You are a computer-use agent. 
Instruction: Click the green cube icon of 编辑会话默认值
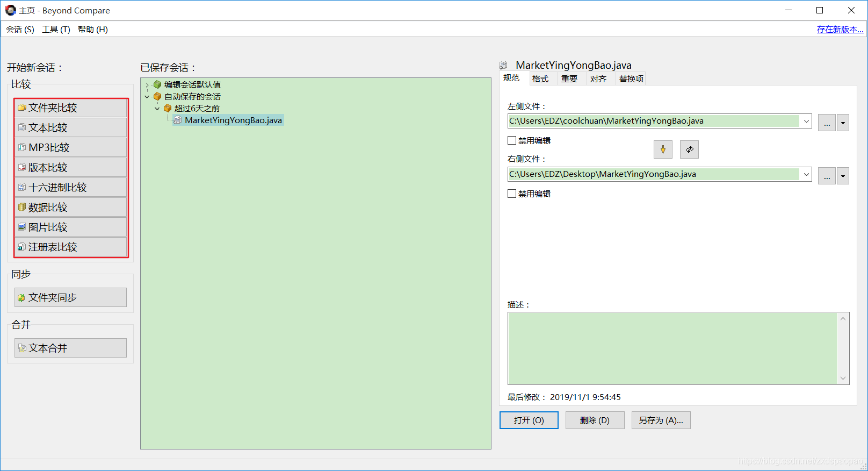[x=157, y=84]
